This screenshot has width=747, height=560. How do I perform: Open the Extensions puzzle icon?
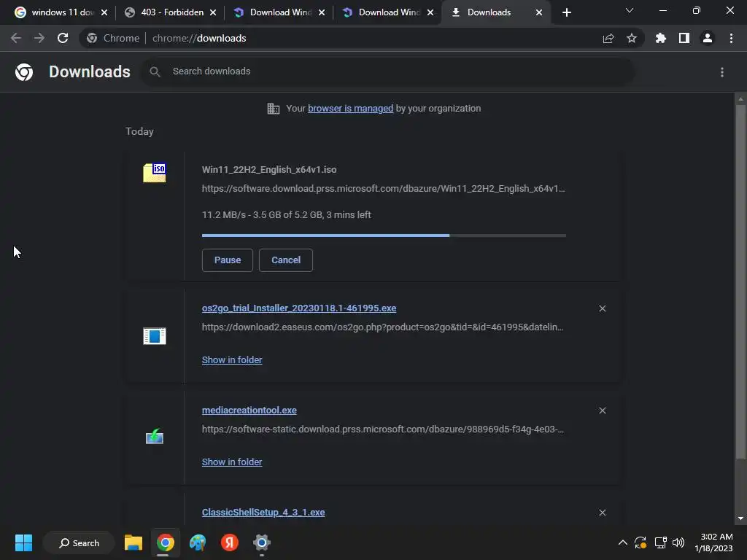click(661, 38)
